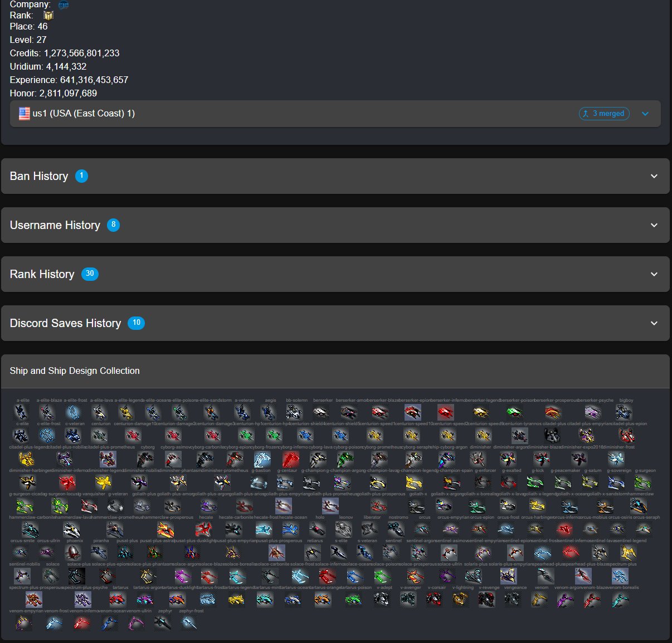Open the Rank History chevron

(654, 274)
